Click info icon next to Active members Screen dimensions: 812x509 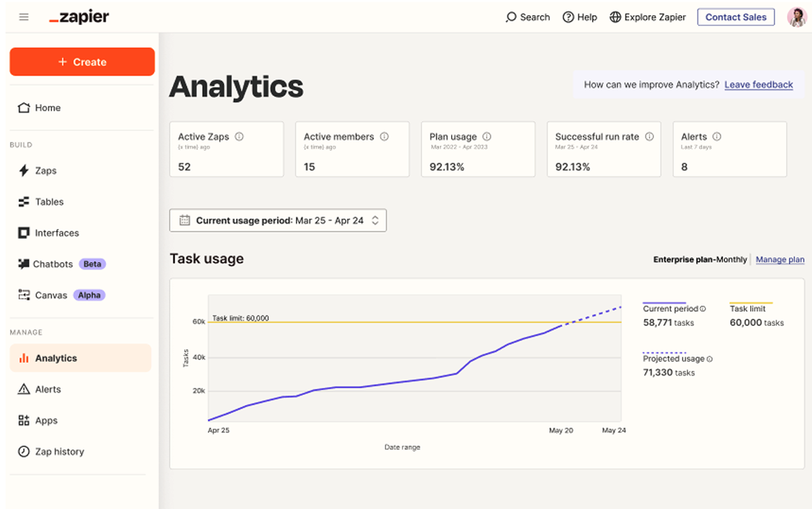click(384, 137)
